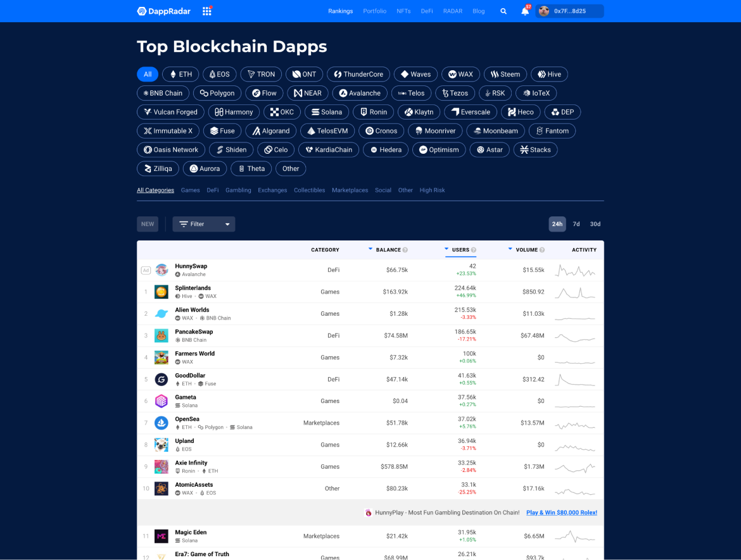Open the GoodDollar logo icon
The height and width of the screenshot is (560, 741).
click(x=161, y=379)
